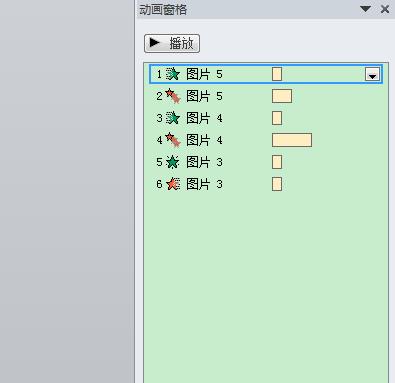395x383 pixels.
Task: Click timing bar of animation 2
Action: 282,96
